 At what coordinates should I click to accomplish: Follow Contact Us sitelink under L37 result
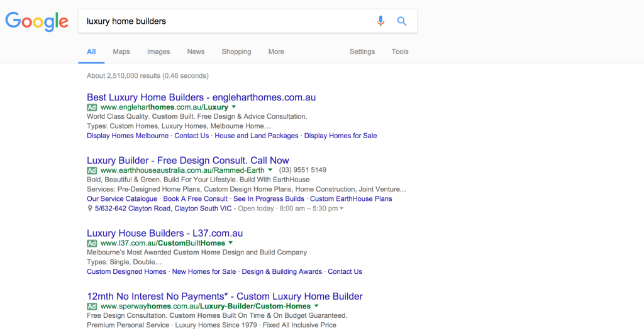click(x=345, y=271)
